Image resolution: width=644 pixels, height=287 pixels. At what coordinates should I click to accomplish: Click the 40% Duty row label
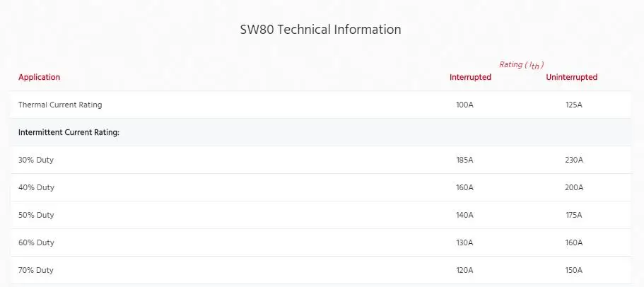click(36, 187)
